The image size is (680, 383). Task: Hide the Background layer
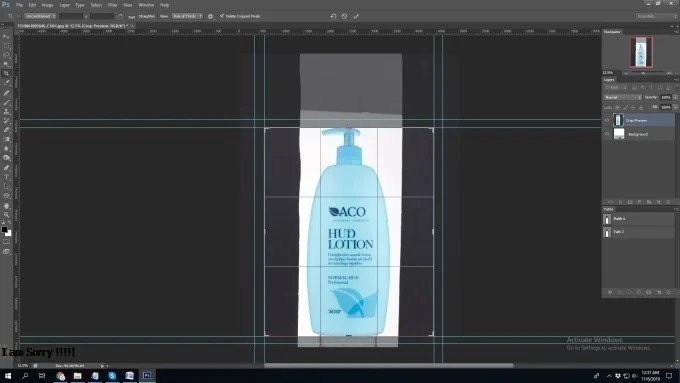(607, 134)
